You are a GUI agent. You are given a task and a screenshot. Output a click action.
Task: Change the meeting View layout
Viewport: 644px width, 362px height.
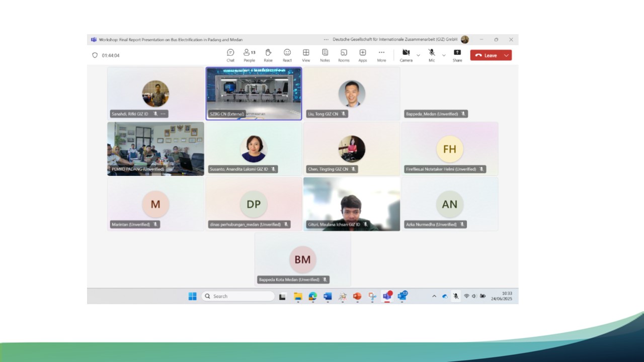click(306, 55)
